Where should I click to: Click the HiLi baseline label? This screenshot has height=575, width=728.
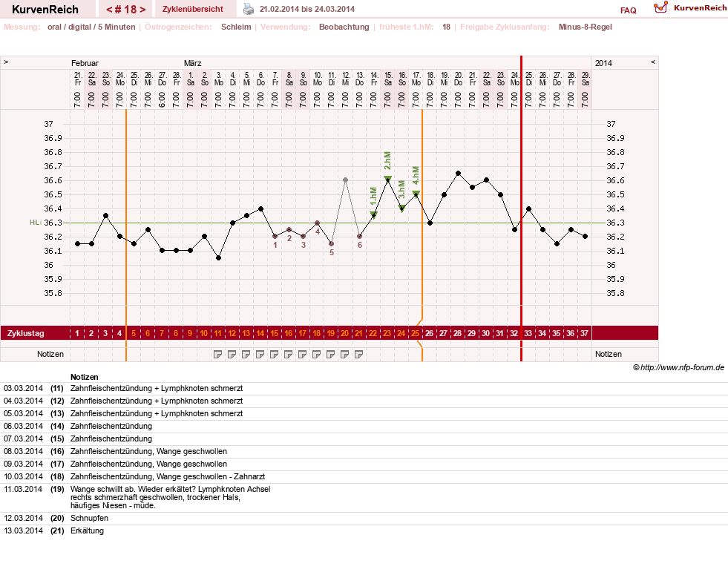coord(36,223)
